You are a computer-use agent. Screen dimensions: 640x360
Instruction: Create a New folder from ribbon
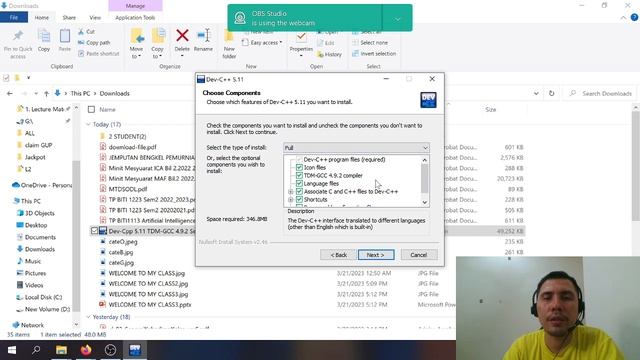[229, 44]
